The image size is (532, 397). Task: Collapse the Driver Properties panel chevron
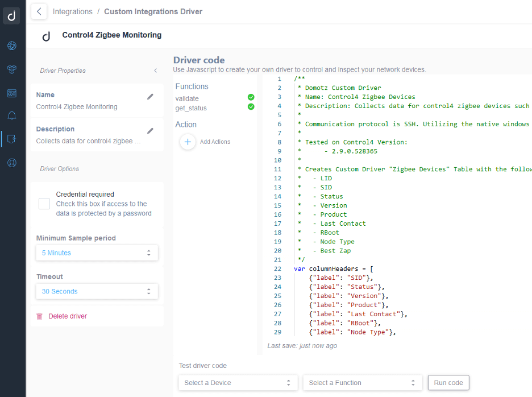(x=155, y=71)
